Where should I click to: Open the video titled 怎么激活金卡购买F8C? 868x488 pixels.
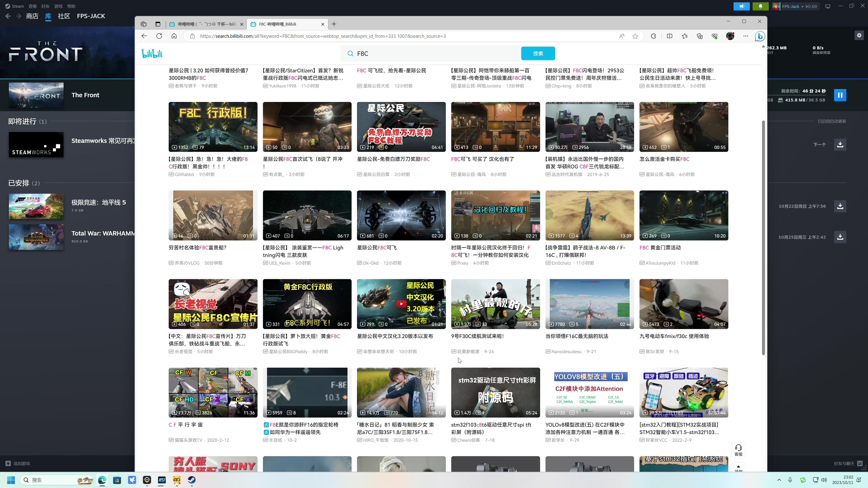tap(664, 159)
